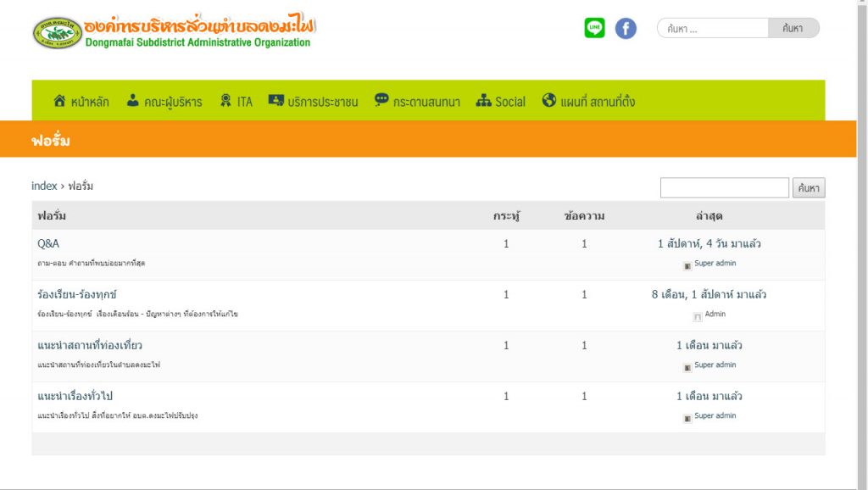The height and width of the screenshot is (490, 868).
Task: Open the ร้องเรียน-ร้องทุกข์ forum
Action: [77, 294]
